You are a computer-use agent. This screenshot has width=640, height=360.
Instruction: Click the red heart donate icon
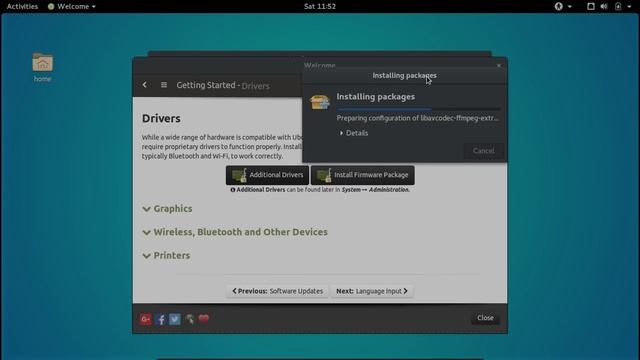point(204,318)
